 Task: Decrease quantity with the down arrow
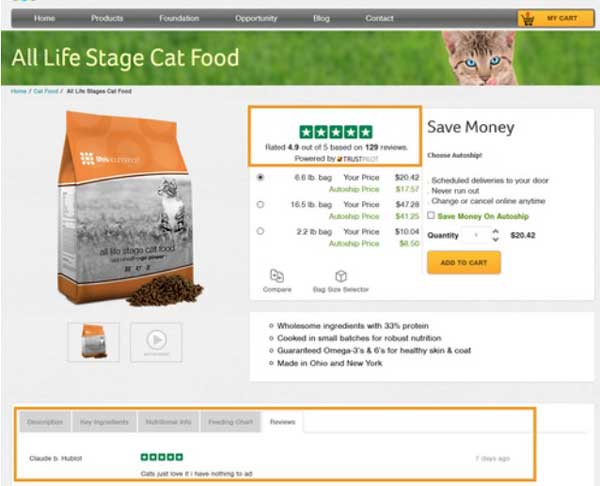tap(494, 240)
